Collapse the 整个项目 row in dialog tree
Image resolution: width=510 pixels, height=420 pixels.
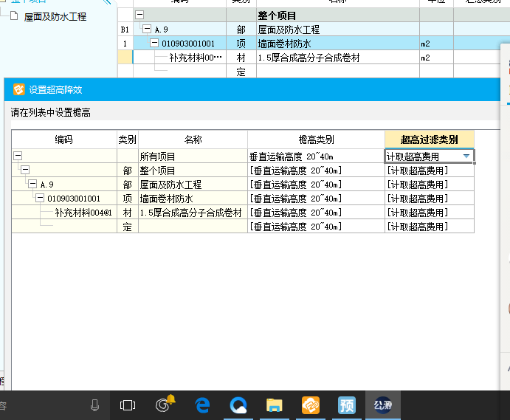(25, 170)
